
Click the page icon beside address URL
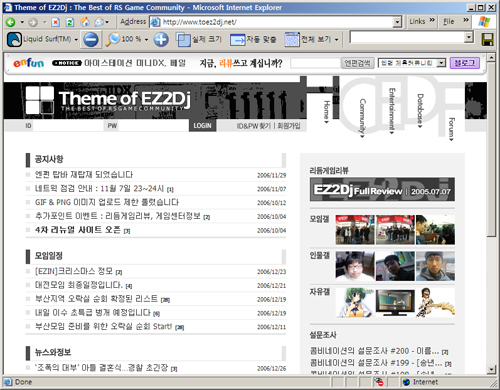[x=155, y=22]
